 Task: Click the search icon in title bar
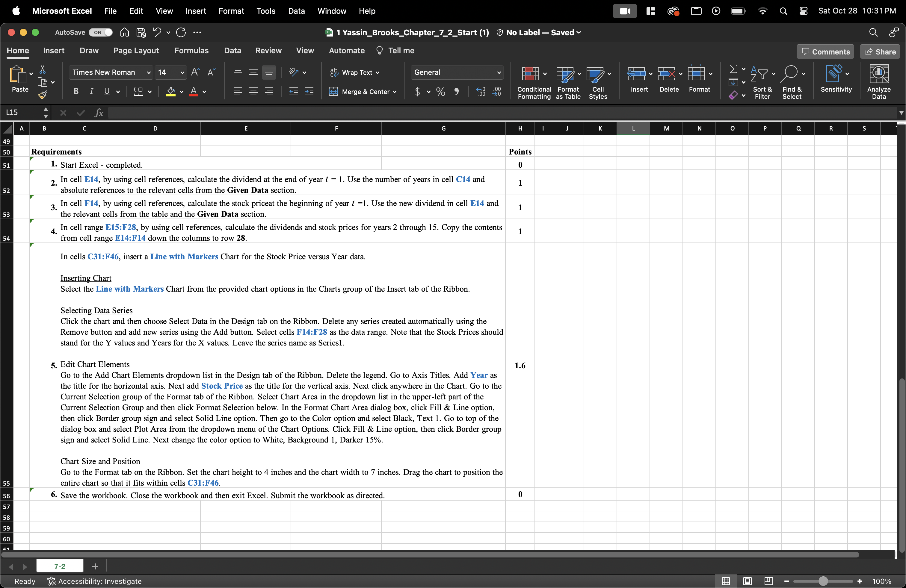873,33
